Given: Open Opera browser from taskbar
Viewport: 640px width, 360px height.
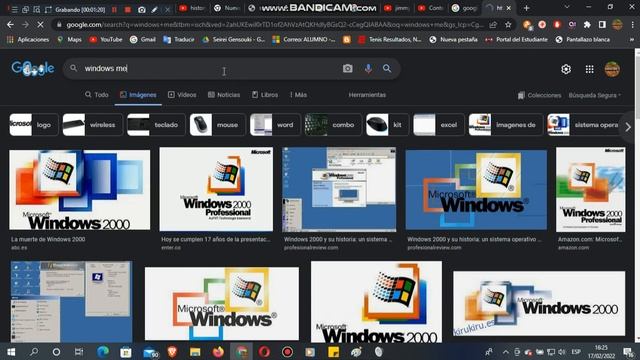Looking at the screenshot, I should (264, 352).
